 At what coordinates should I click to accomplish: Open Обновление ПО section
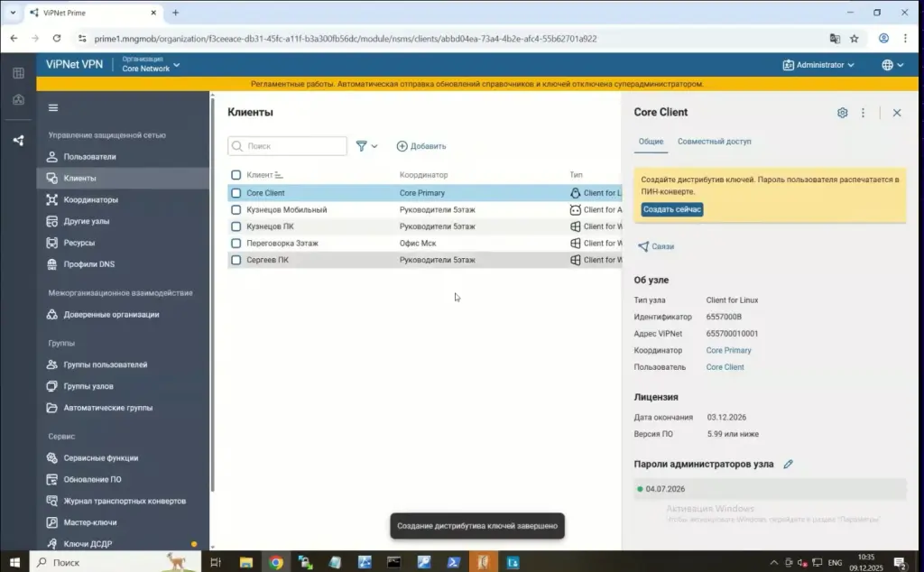point(92,479)
